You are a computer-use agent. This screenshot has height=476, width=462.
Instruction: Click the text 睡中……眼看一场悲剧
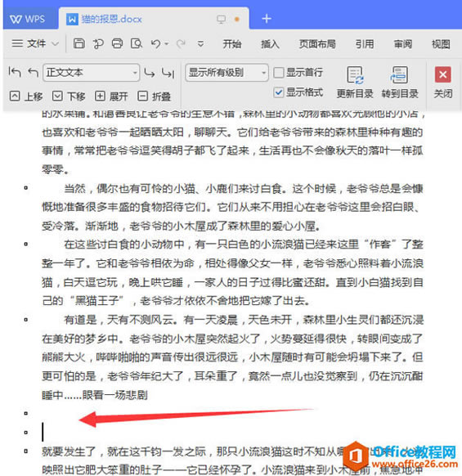(95, 395)
